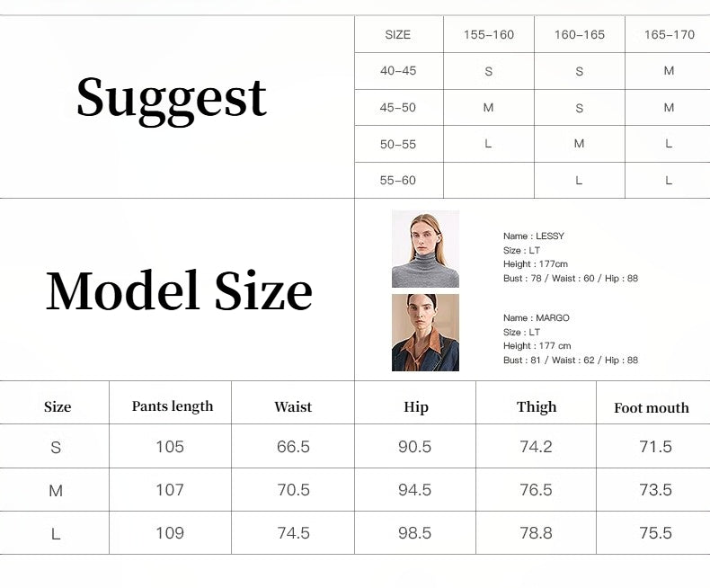Click the 'Model Size' heading
Image resolution: width=710 pixels, height=588 pixels.
[179, 291]
